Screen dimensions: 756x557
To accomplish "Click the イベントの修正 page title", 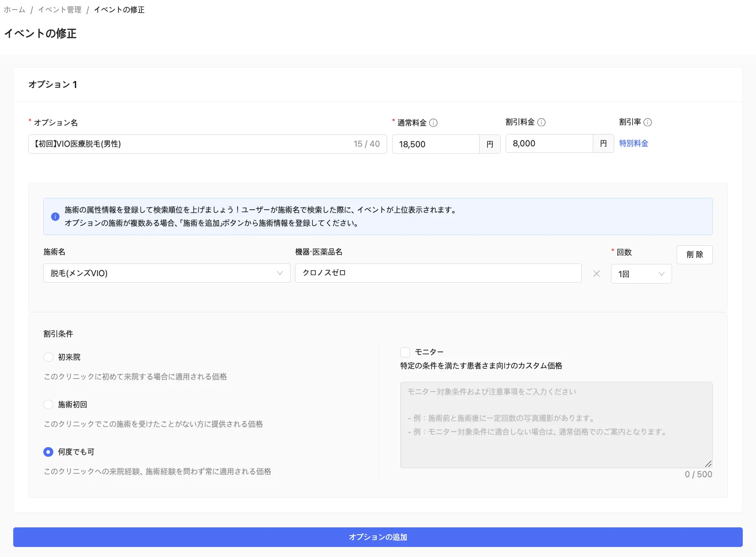I will [x=40, y=33].
